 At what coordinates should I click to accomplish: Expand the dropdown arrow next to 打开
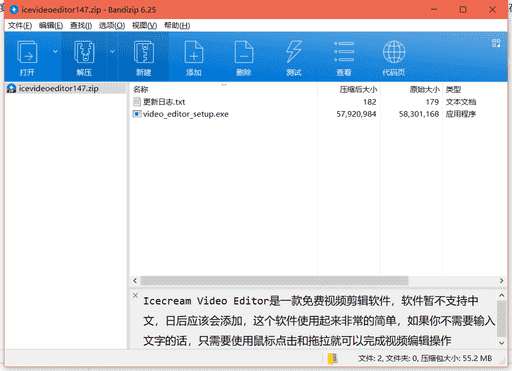coord(55,51)
